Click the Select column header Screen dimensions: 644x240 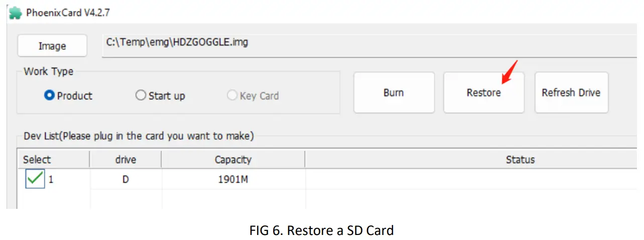coord(37,160)
